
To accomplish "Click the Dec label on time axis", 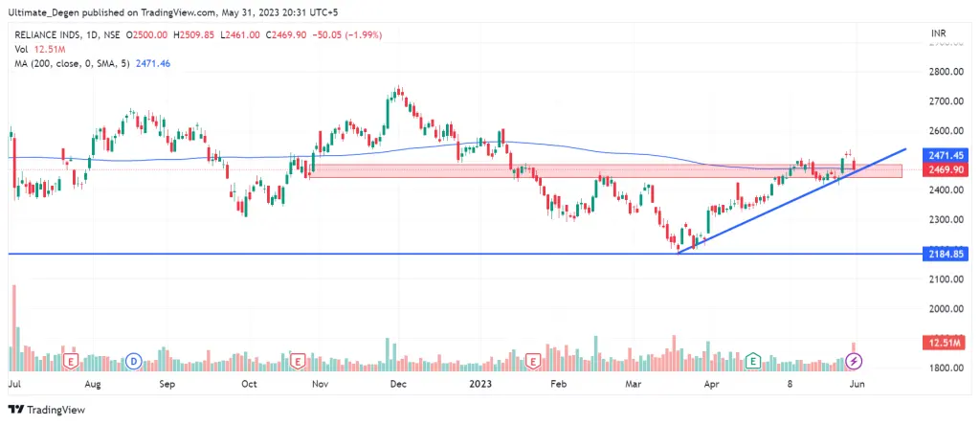I will [x=399, y=384].
